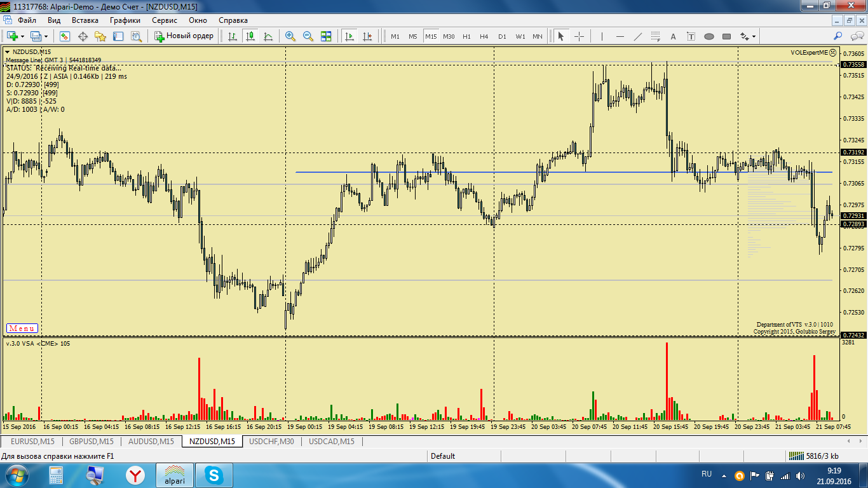
Task: Open the Strategy Tester icon
Action: click(x=136, y=36)
